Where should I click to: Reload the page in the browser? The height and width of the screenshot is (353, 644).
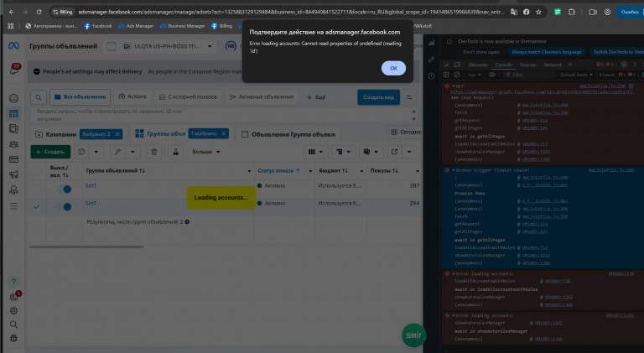[x=39, y=12]
